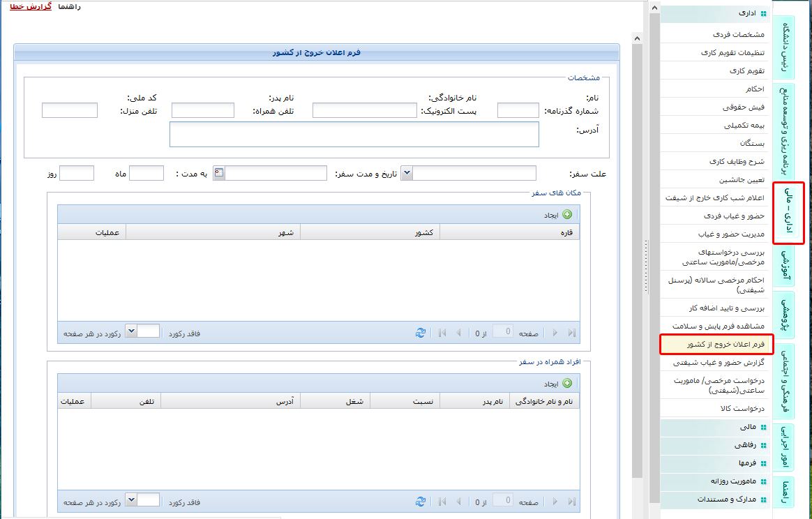
Task: Click the left-pointing bar-arrow pager icon in مکان های سفر
Action: [442, 333]
